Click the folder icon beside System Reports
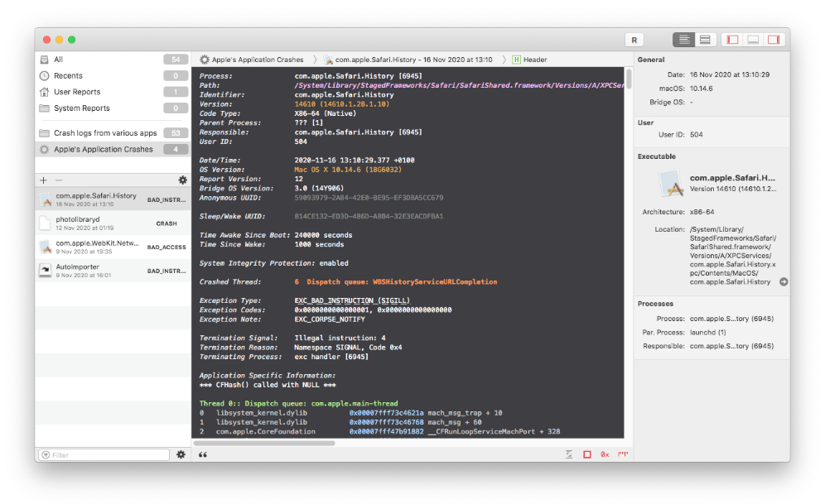This screenshot has height=504, width=825. coord(45,108)
